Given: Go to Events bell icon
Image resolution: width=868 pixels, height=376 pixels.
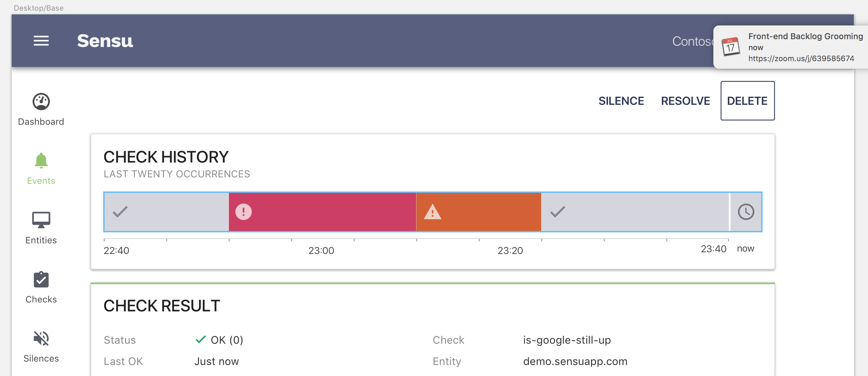Looking at the screenshot, I should click(x=41, y=161).
